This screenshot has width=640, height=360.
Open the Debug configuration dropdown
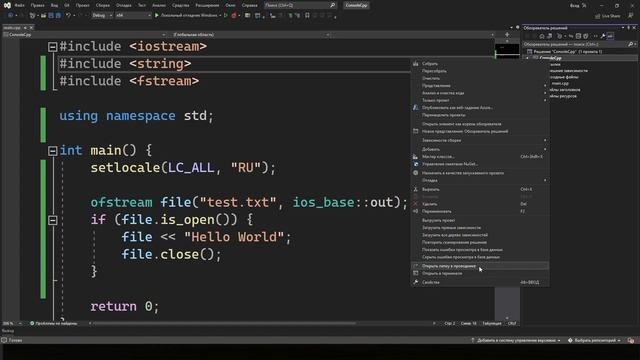[x=102, y=16]
